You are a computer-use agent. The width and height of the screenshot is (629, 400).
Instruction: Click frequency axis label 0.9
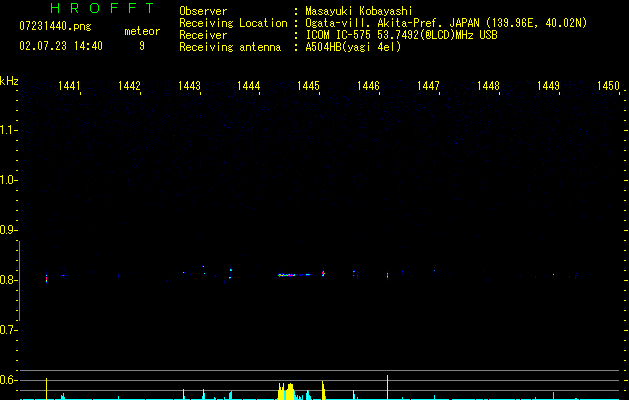(x=8, y=230)
